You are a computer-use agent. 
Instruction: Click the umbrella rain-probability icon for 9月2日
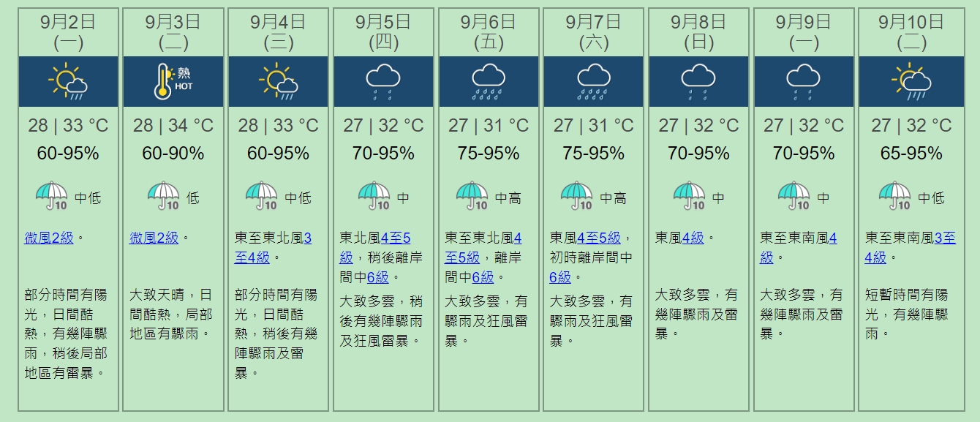[51, 196]
